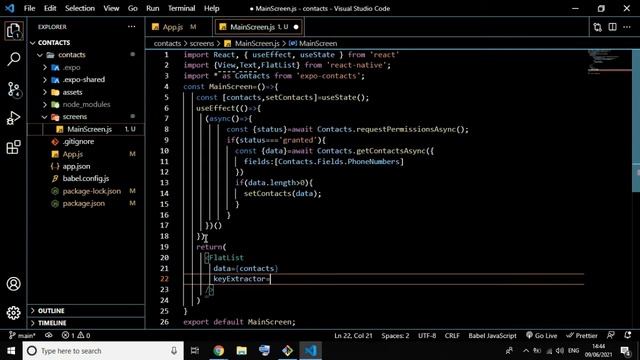Click the Prettier status bar item
The width and height of the screenshot is (640, 360).
point(582,336)
